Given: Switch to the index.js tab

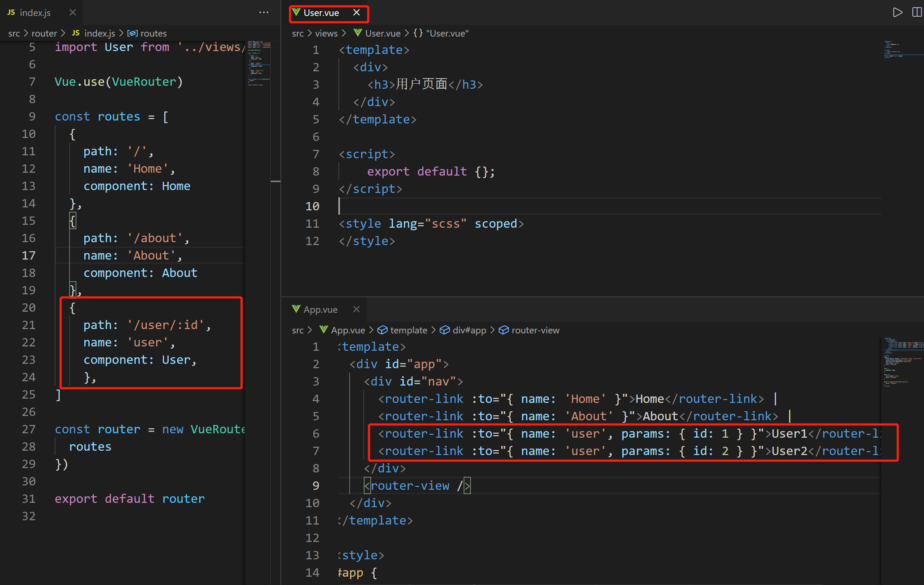Looking at the screenshot, I should pyautogui.click(x=35, y=13).
